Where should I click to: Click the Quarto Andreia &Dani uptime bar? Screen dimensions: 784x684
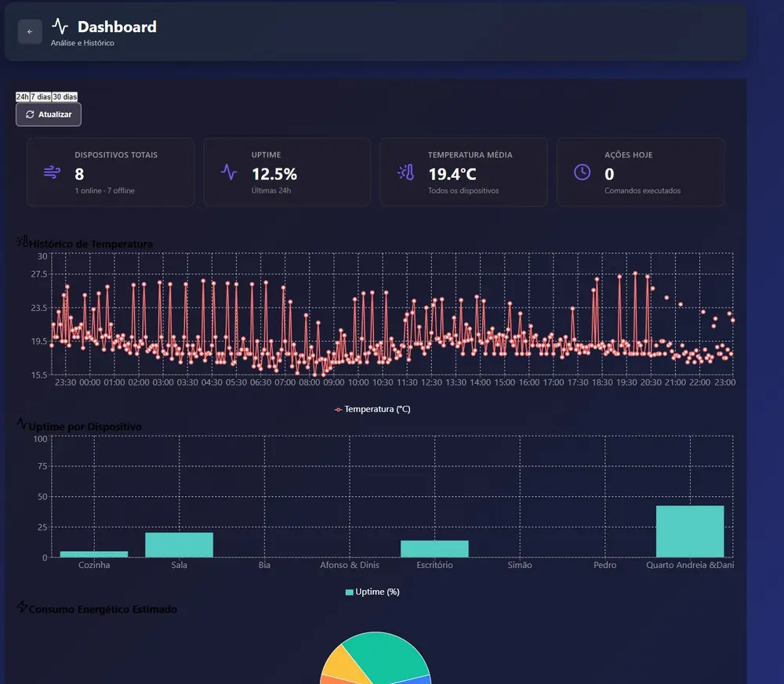(x=690, y=531)
